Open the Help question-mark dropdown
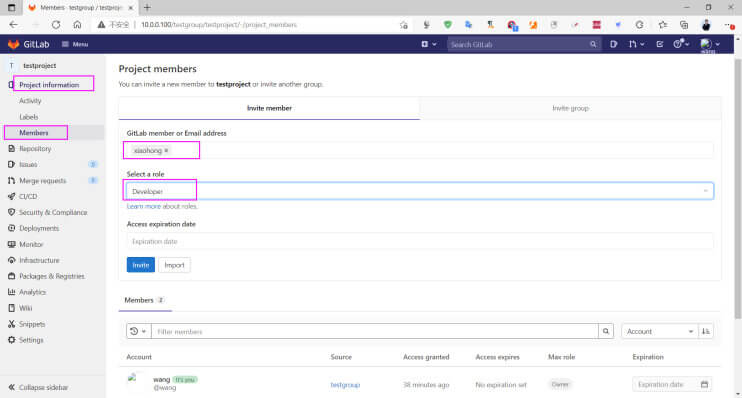This screenshot has height=398, width=742. [681, 44]
